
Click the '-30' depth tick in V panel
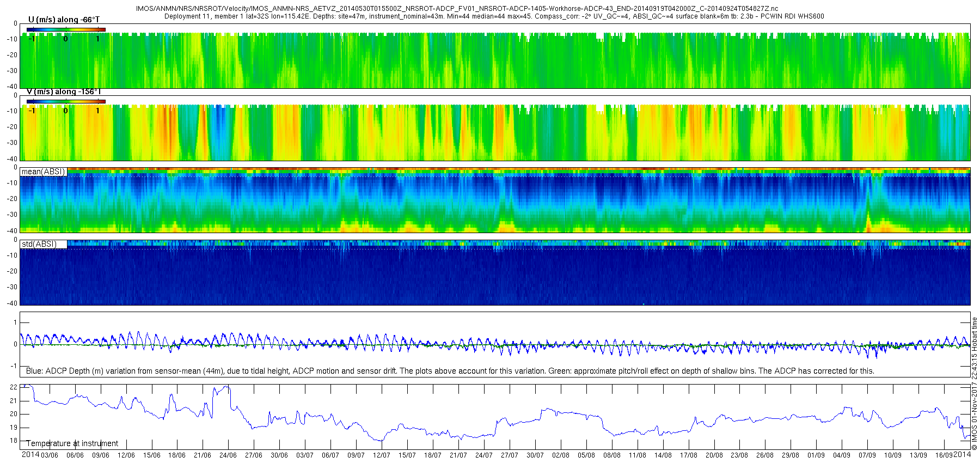coord(12,143)
